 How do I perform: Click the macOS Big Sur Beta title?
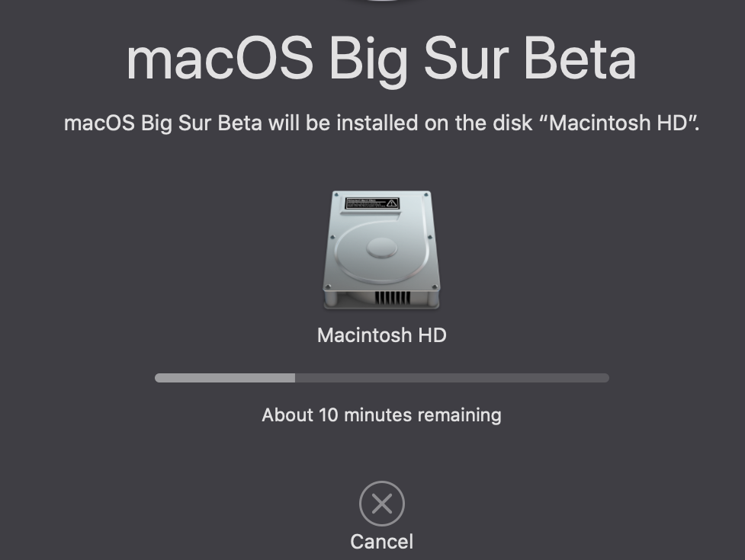[381, 59]
